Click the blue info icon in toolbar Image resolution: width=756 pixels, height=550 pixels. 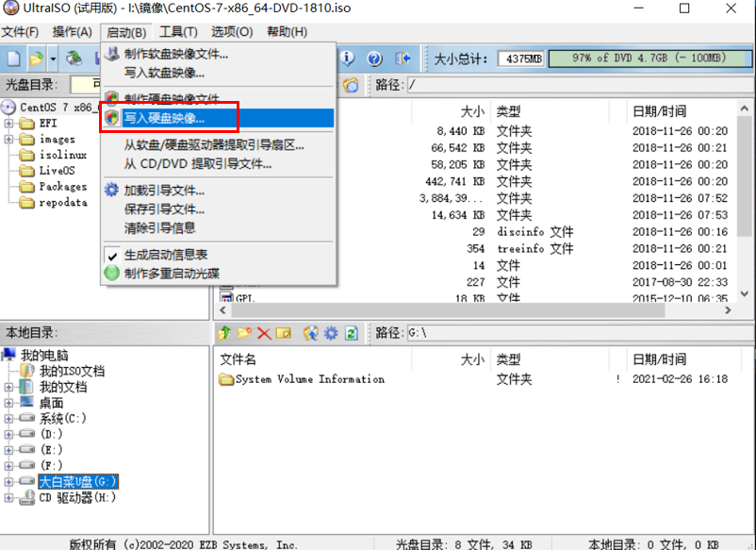click(x=347, y=58)
